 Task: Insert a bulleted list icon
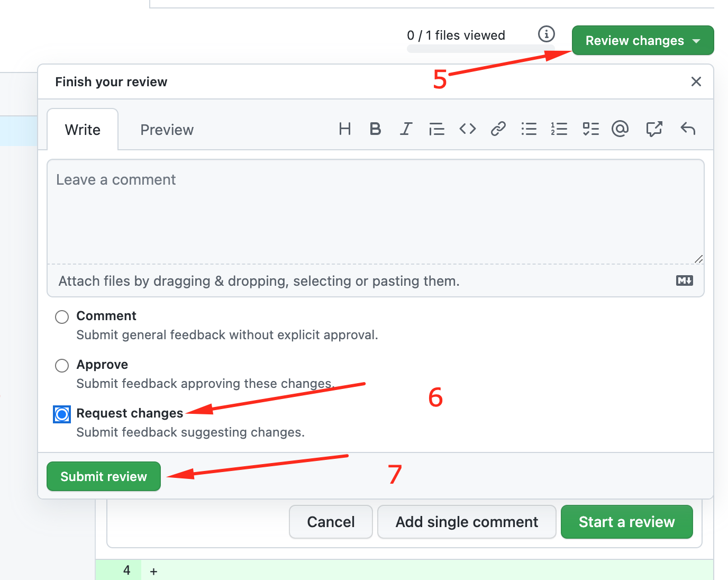[x=529, y=129]
